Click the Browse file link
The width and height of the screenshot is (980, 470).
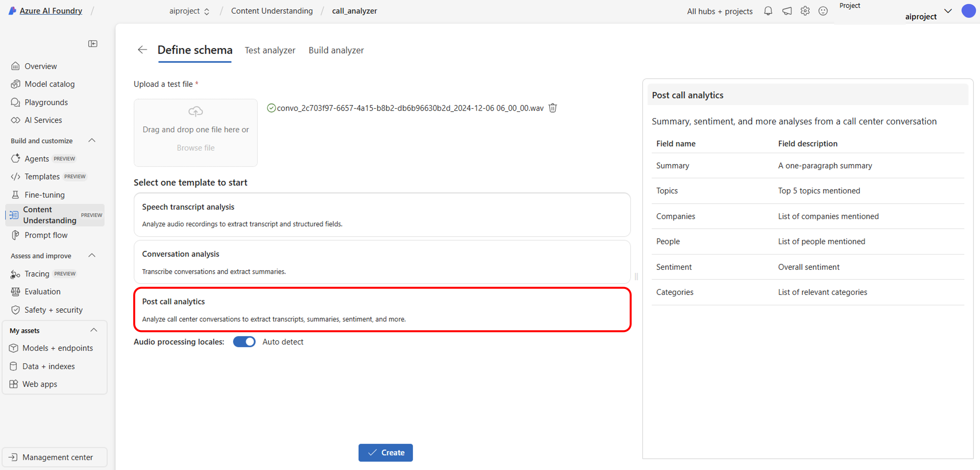(195, 148)
